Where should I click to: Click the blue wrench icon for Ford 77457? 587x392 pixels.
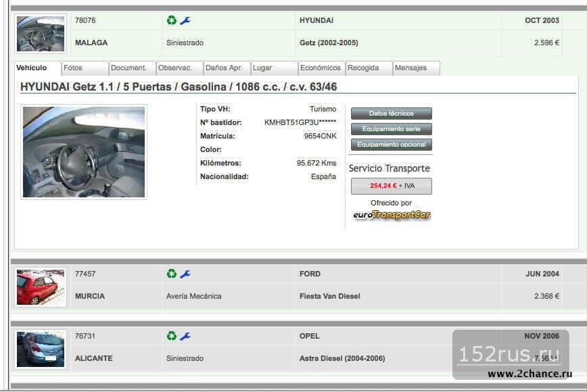(x=185, y=274)
